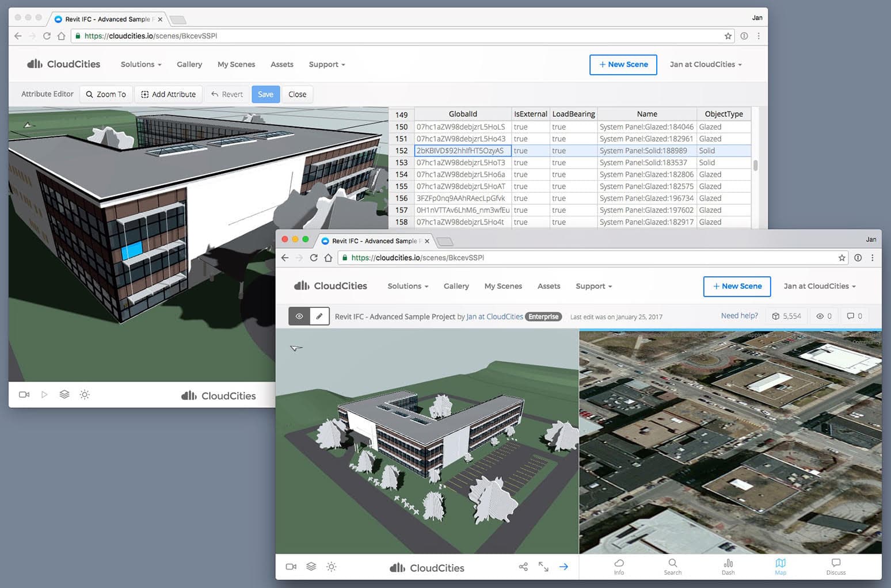Open layers panel in attribute editor window
The width and height of the screenshot is (891, 588).
coord(64,395)
